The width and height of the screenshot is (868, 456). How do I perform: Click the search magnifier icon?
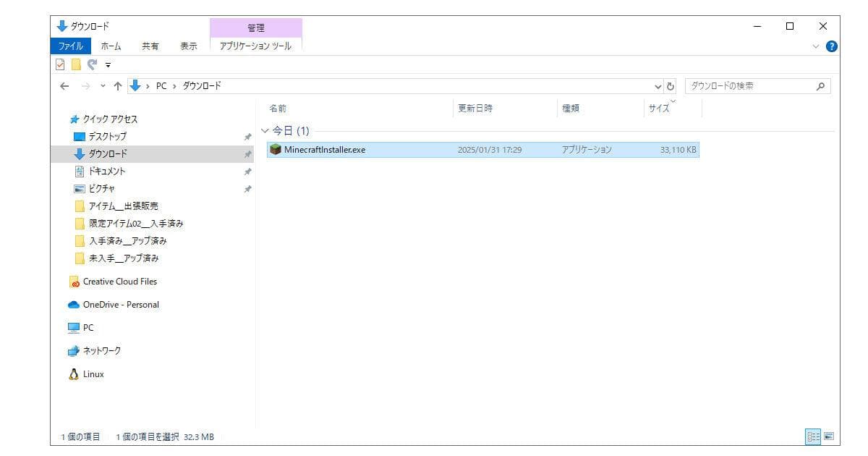coord(820,85)
